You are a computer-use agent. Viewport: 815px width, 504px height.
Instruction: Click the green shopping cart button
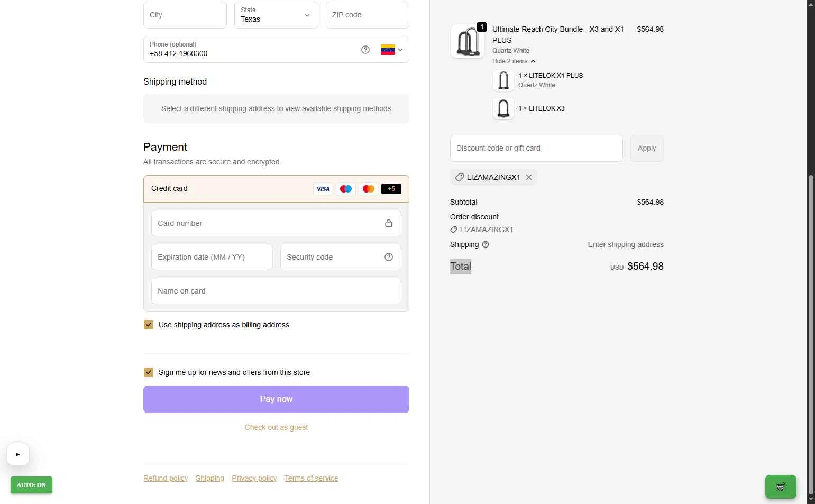click(781, 487)
